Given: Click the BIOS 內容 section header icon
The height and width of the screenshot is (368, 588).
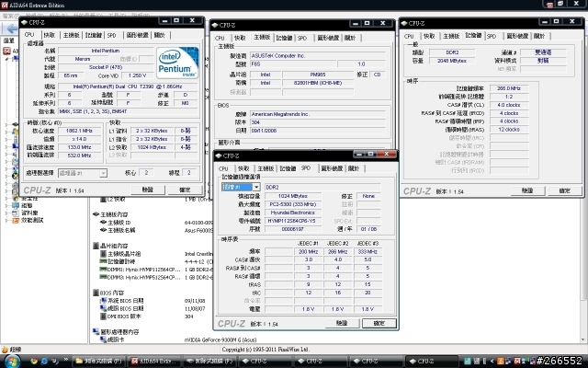Looking at the screenshot, I should [96, 293].
